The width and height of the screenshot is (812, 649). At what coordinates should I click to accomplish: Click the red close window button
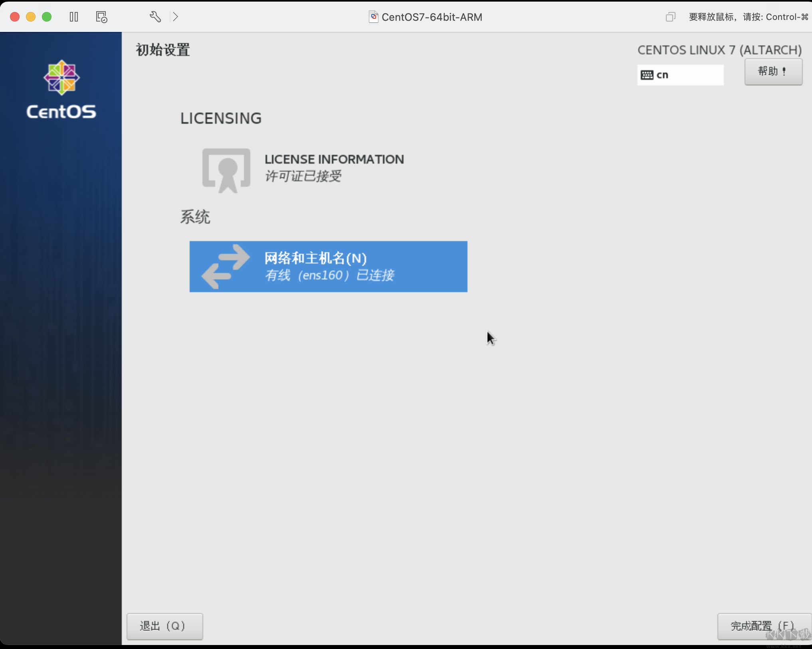[x=15, y=17]
